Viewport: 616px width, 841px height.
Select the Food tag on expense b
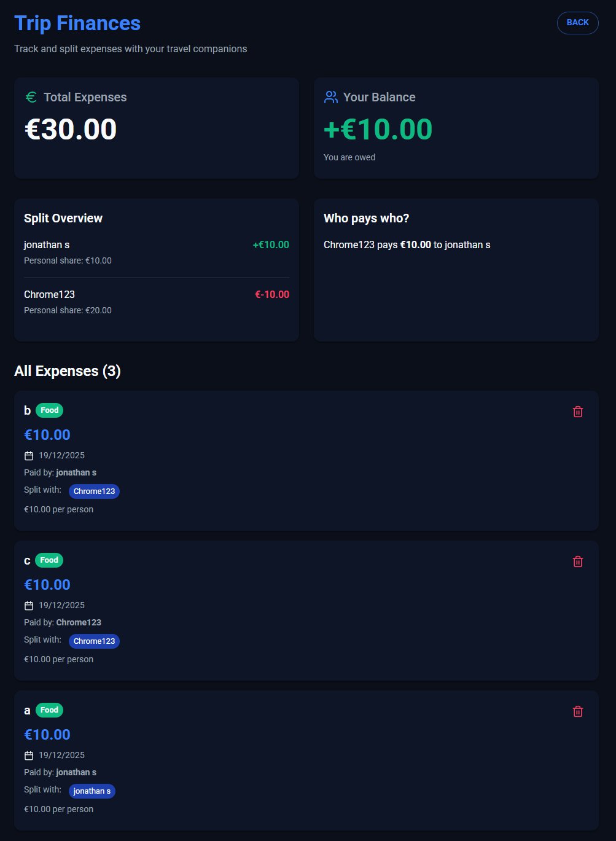(x=49, y=410)
